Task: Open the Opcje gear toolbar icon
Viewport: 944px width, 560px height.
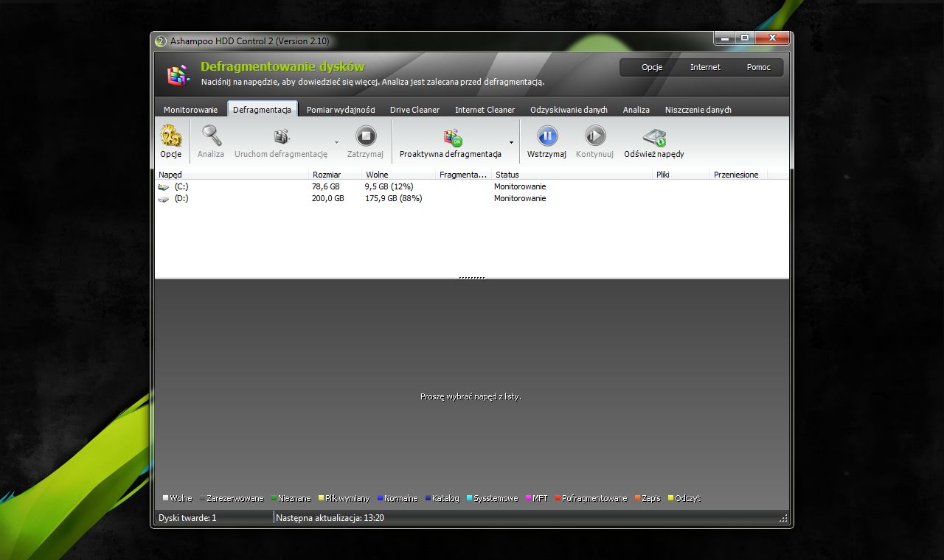Action: coord(170,136)
